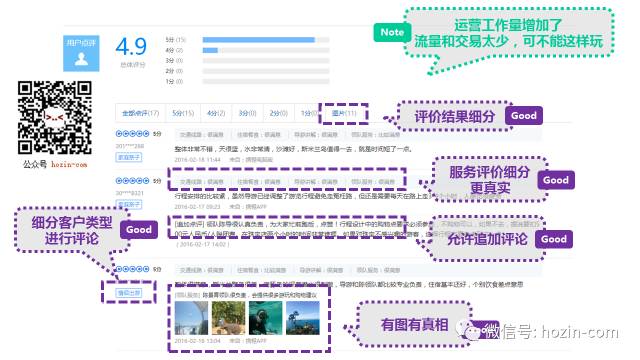This screenshot has height=360, width=640.
Task: Click the Good badge beside 允许追加评论
Action: pos(554,239)
